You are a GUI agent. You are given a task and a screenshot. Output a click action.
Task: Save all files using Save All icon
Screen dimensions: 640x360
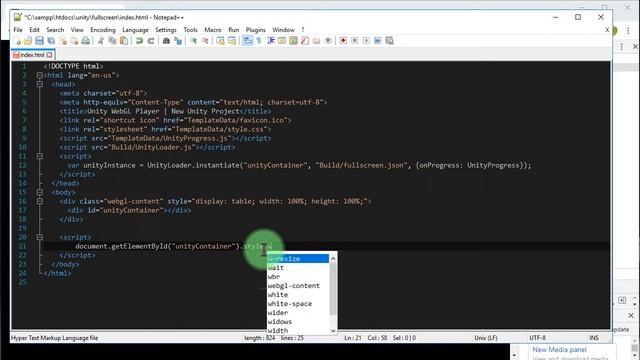click(x=51, y=40)
